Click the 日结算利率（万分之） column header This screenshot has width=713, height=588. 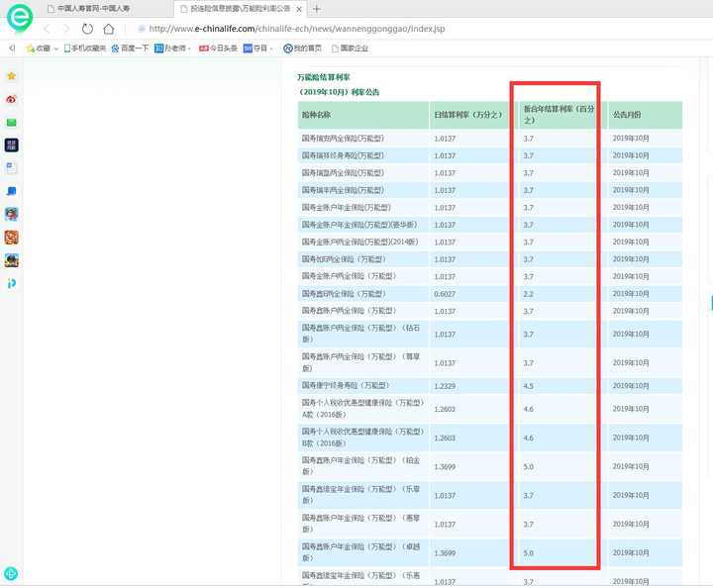coord(468,115)
